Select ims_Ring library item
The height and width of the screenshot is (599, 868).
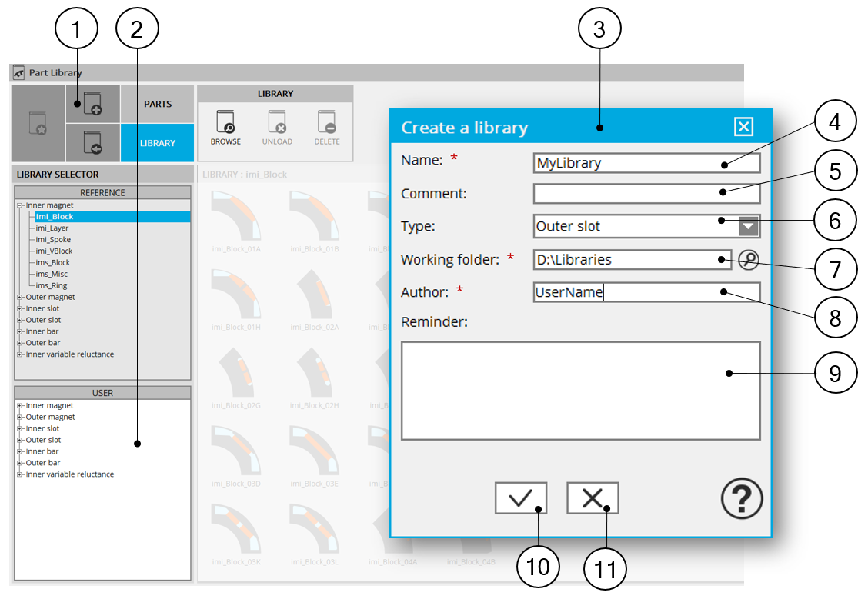53,285
